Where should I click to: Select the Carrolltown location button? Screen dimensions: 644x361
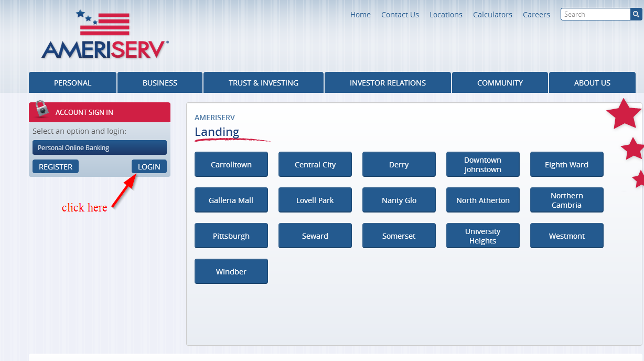pos(231,164)
